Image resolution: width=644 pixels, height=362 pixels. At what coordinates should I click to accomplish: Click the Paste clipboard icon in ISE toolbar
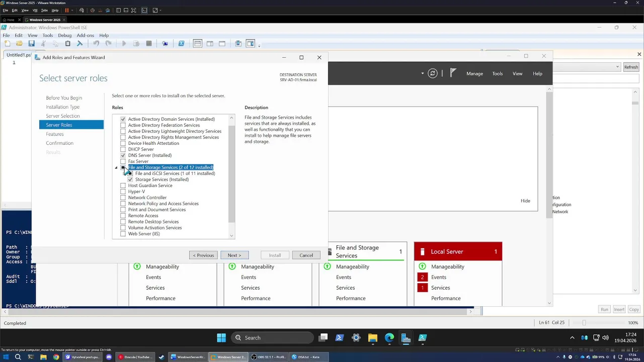click(67, 44)
